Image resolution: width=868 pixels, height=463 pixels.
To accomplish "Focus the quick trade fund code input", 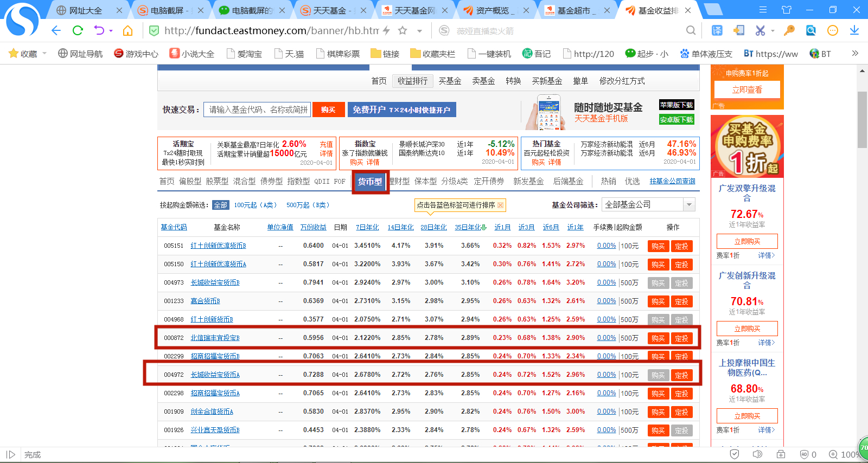I will 257,110.
